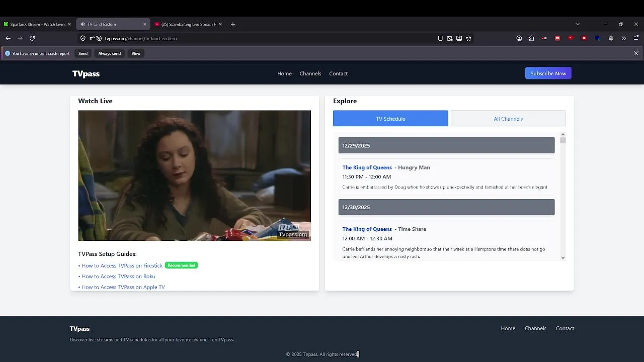This screenshot has width=644, height=362.
Task: Click the green Recommended badge
Action: pyautogui.click(x=182, y=265)
